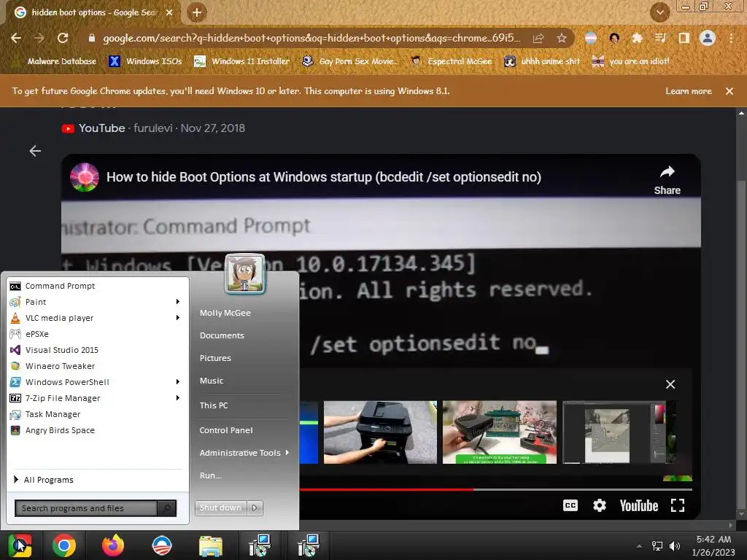Open the Windows 11 Installer bookmark
Image resolution: width=747 pixels, height=560 pixels.
[242, 61]
